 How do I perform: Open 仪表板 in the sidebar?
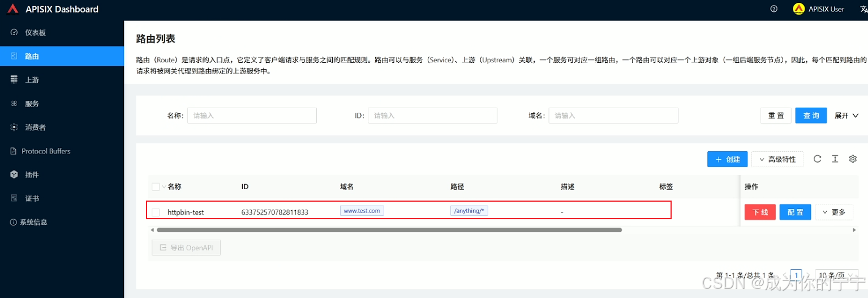coord(62,33)
